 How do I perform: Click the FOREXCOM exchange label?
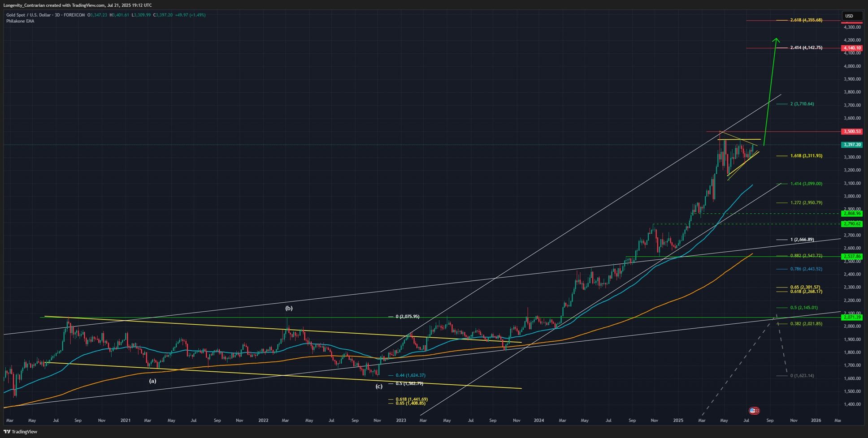74,15
